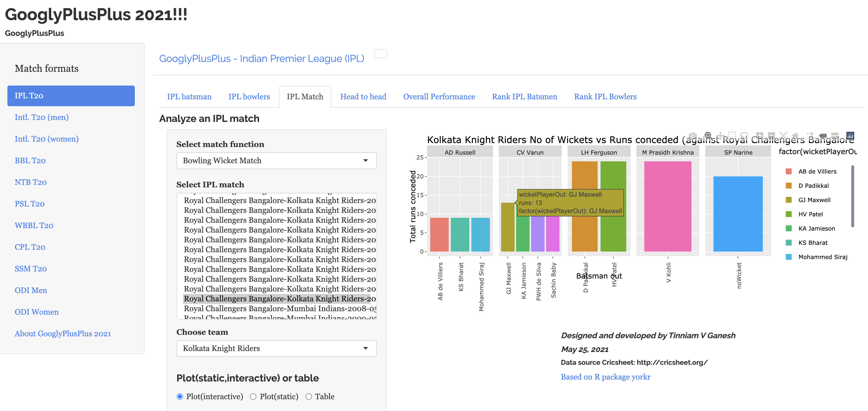
Task: Select the Table radio button
Action: [x=308, y=396]
